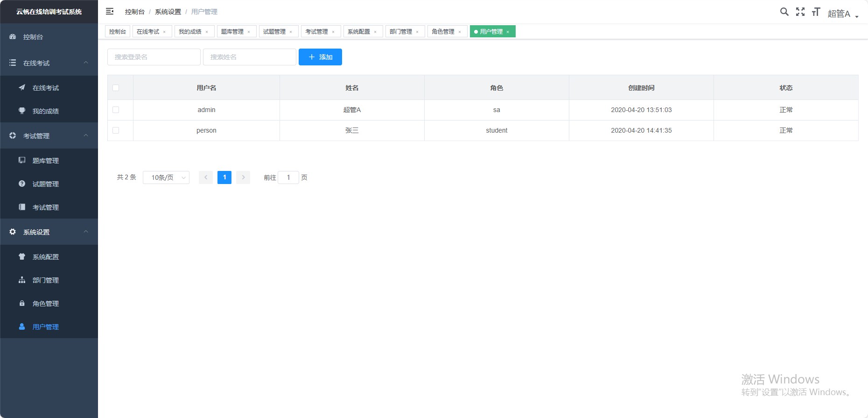Click the paper plane icon for 在线考试

[22, 87]
